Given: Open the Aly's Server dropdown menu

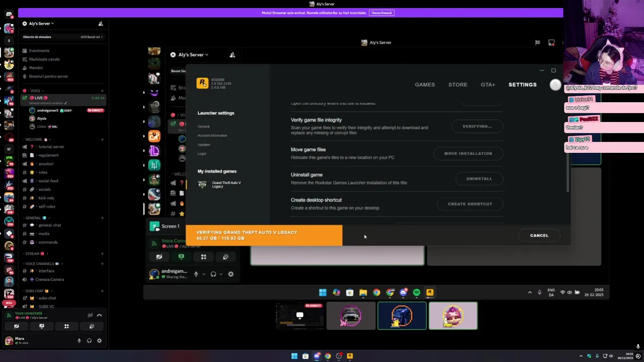Looking at the screenshot, I should tap(41, 24).
